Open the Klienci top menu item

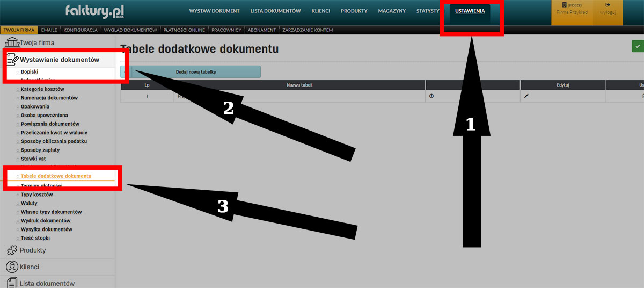click(321, 11)
